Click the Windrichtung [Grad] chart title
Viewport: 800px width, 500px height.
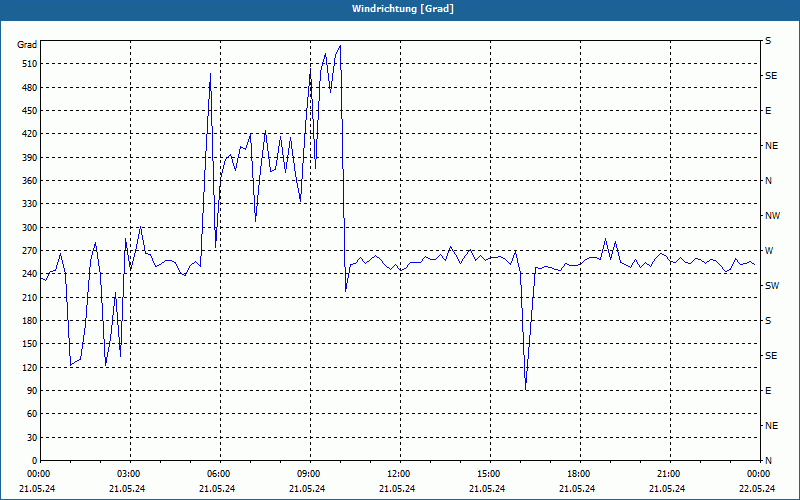[x=403, y=9]
